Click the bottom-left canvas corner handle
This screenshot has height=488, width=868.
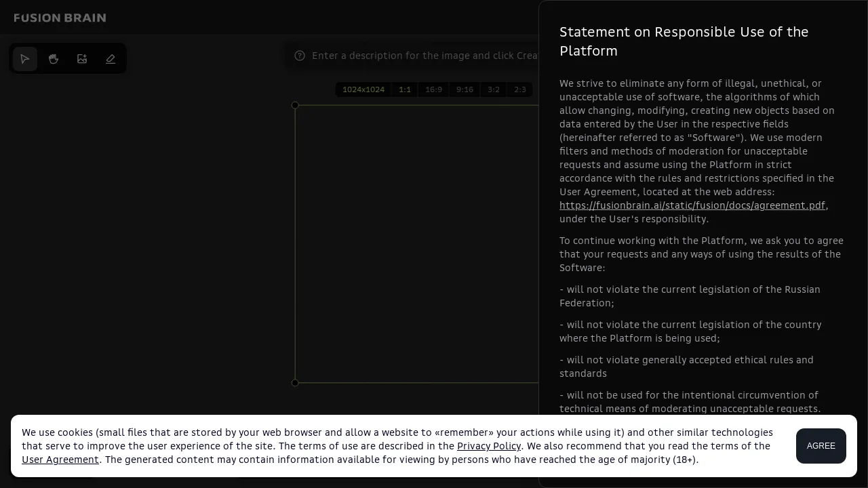295,383
